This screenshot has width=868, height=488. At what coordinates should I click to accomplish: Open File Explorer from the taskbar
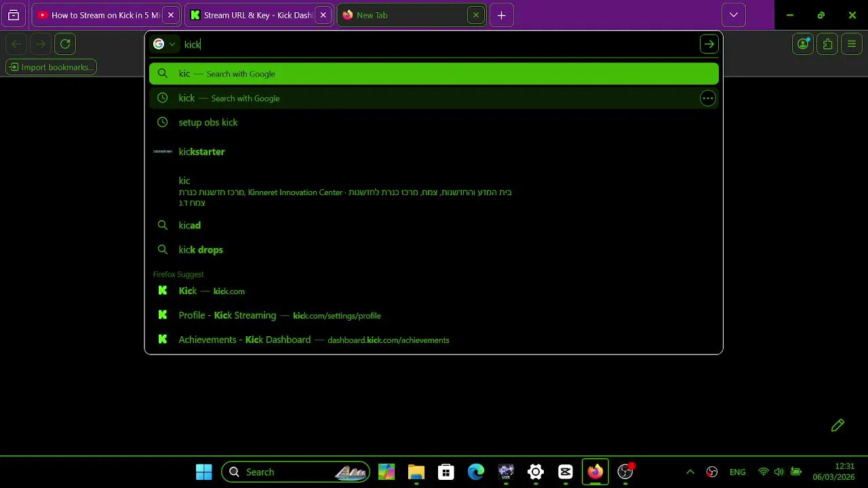pyautogui.click(x=416, y=472)
